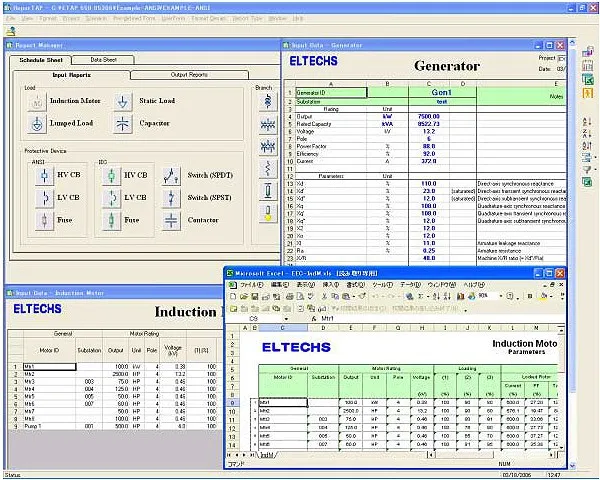Click Excel's Open file toolbar icon

(x=243, y=296)
